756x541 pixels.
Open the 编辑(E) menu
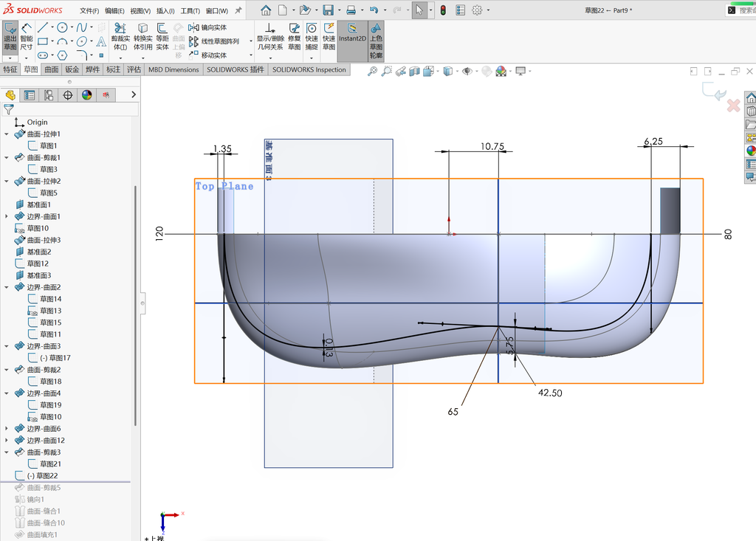tap(114, 10)
